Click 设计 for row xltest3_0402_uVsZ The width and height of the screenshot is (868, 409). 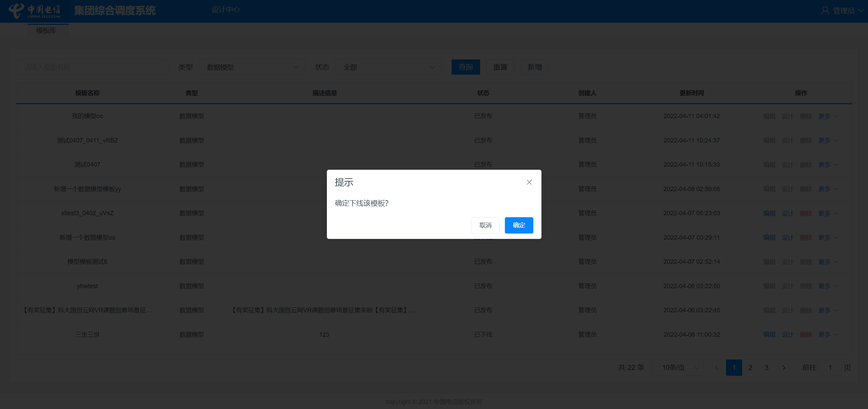(x=788, y=213)
